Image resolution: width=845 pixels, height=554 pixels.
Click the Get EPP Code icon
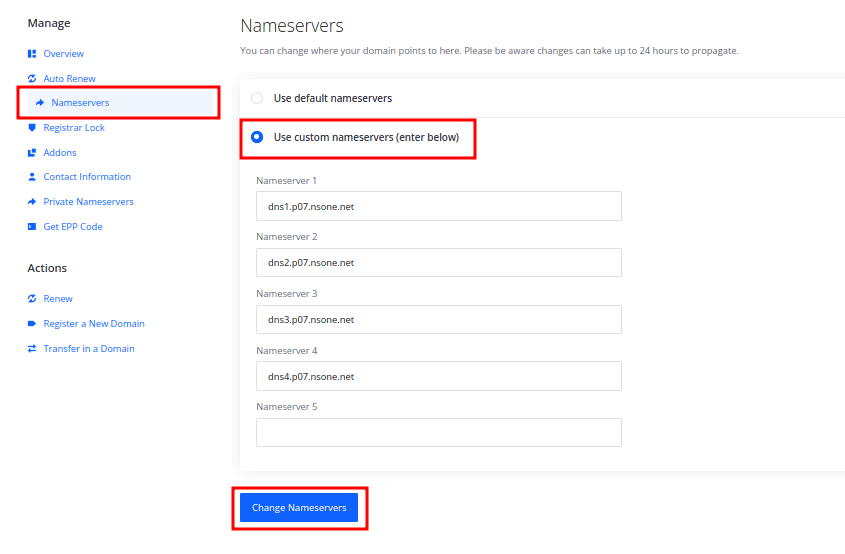[x=32, y=227]
